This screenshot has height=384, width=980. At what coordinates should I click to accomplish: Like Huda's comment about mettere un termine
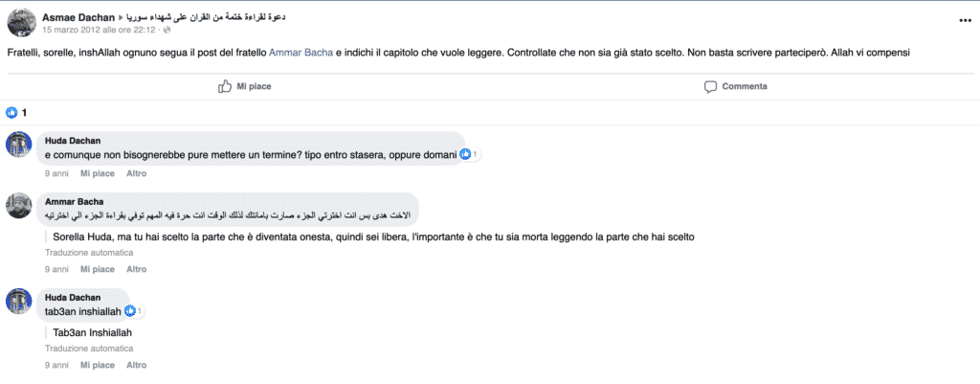click(98, 173)
